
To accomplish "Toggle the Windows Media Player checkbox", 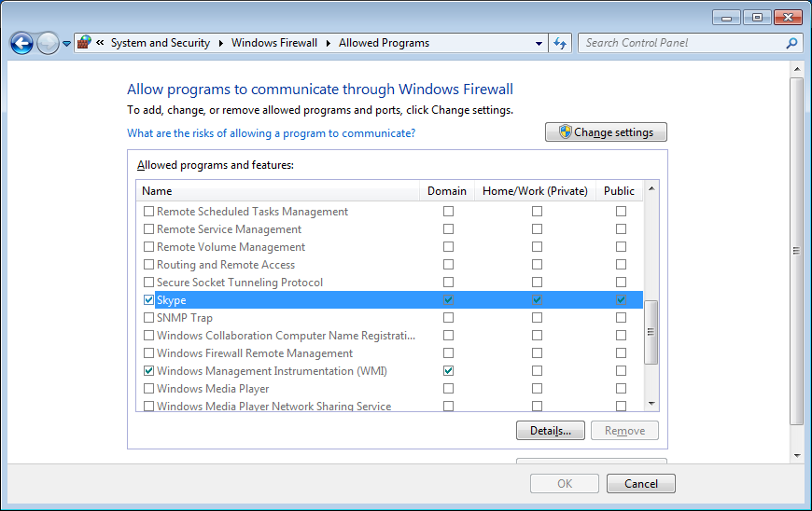I will [149, 389].
